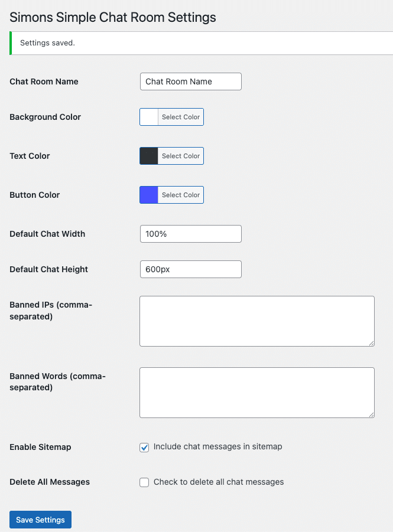
Task: Click inside the Banned Words textarea
Action: click(x=257, y=393)
